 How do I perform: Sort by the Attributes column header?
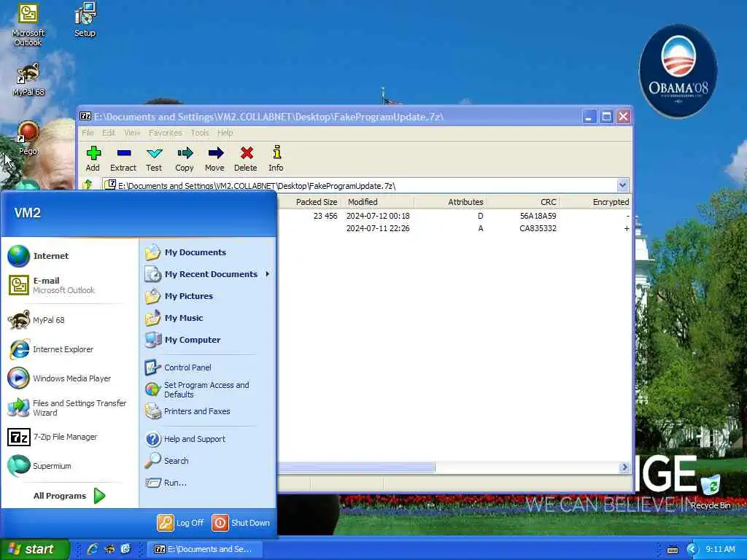coord(451,202)
